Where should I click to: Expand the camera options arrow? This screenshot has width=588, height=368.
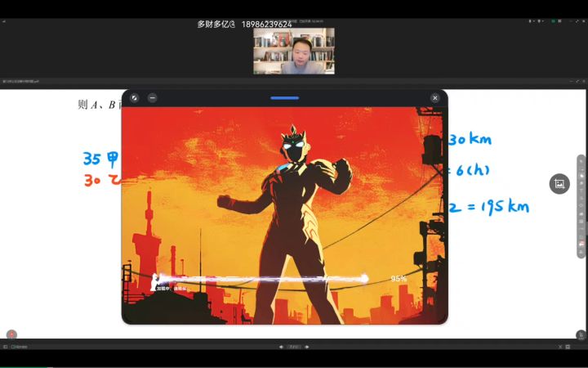click(x=543, y=21)
